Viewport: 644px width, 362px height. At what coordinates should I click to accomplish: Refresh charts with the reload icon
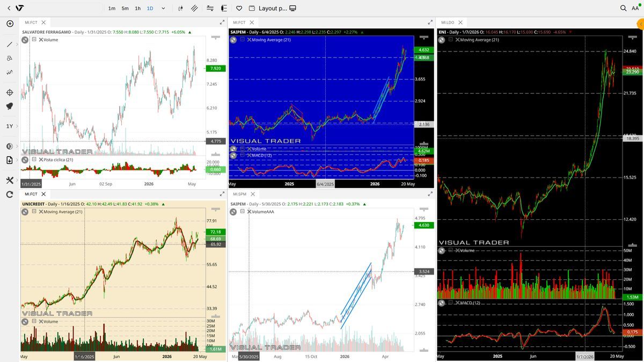tap(10, 194)
